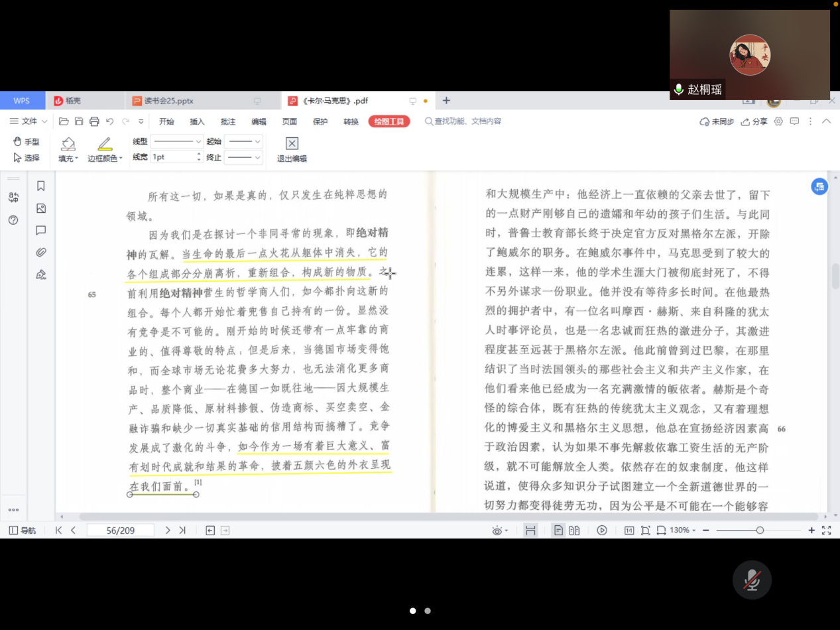Switch to the 选择 selection tool

click(27, 158)
